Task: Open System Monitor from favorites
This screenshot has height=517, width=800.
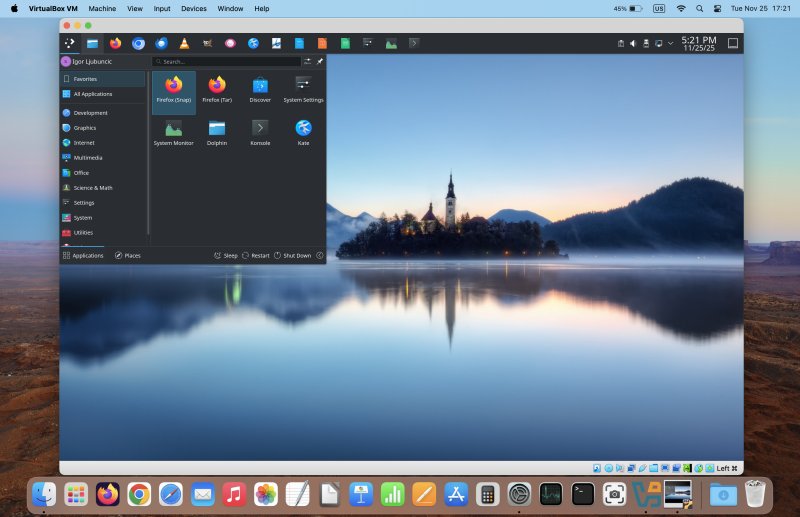Action: click(x=173, y=131)
